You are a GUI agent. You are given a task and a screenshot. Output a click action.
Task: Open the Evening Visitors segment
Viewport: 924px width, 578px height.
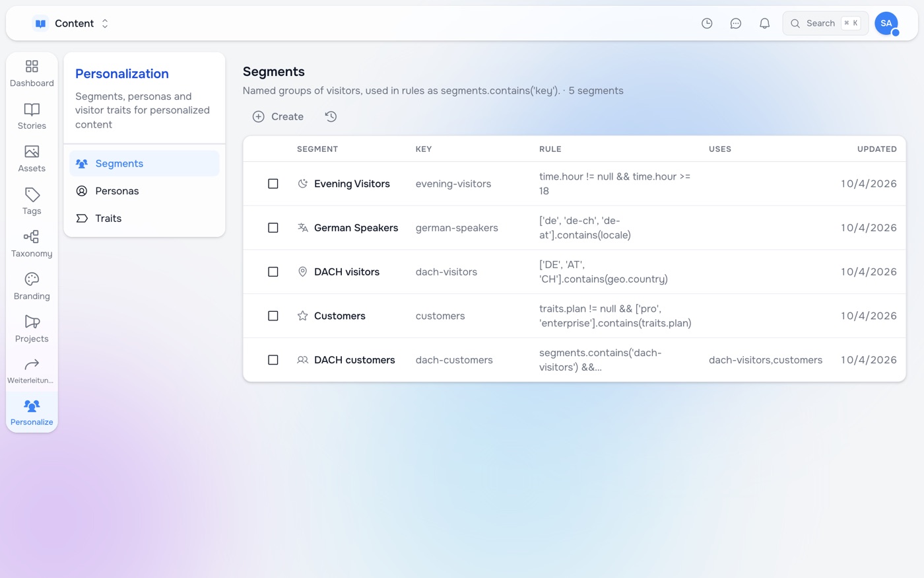[x=352, y=184]
